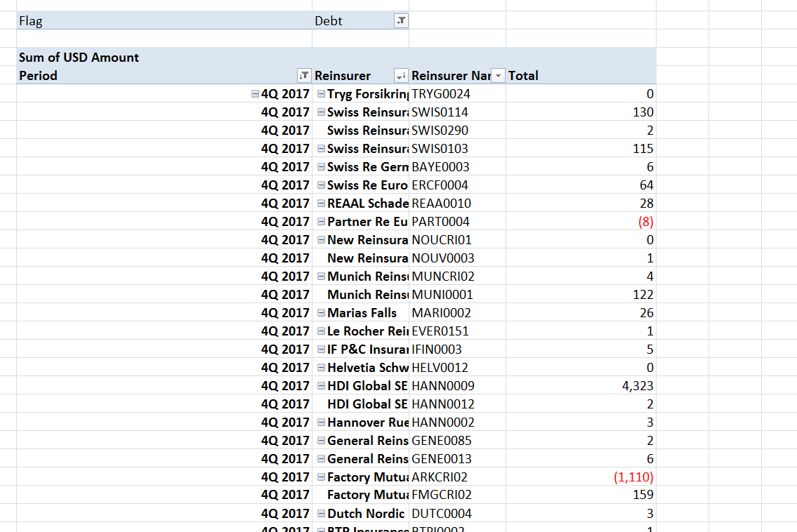Select the SWIS0290 cell

pyautogui.click(x=457, y=131)
